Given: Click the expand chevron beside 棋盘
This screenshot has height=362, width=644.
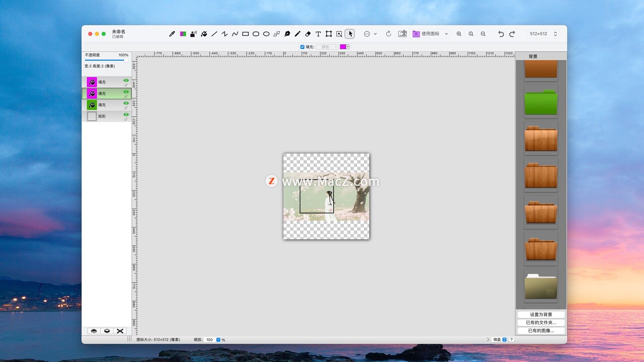Looking at the screenshot, I should [488, 340].
